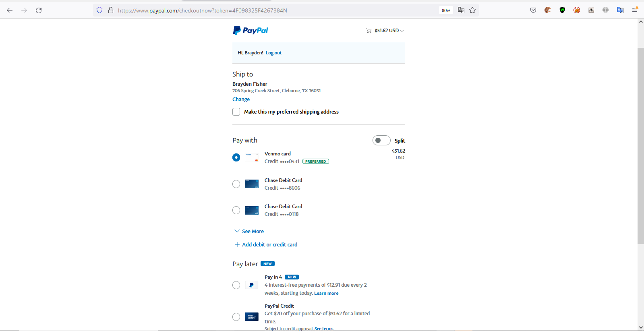The width and height of the screenshot is (644, 331).
Task: Open the tracking protection shield icon
Action: click(x=99, y=10)
